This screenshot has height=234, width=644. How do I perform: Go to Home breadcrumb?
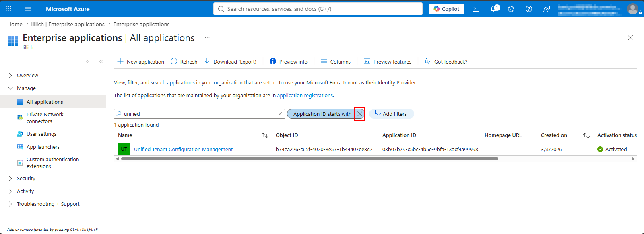tap(15, 24)
